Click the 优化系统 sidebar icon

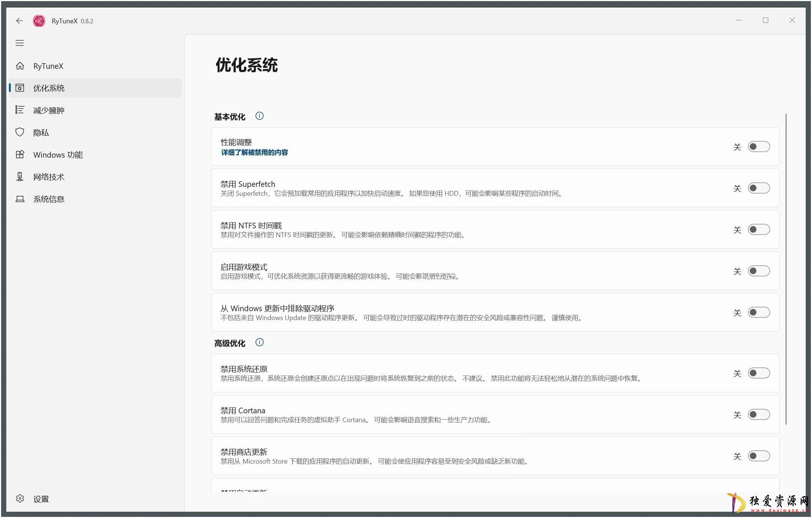[20, 88]
